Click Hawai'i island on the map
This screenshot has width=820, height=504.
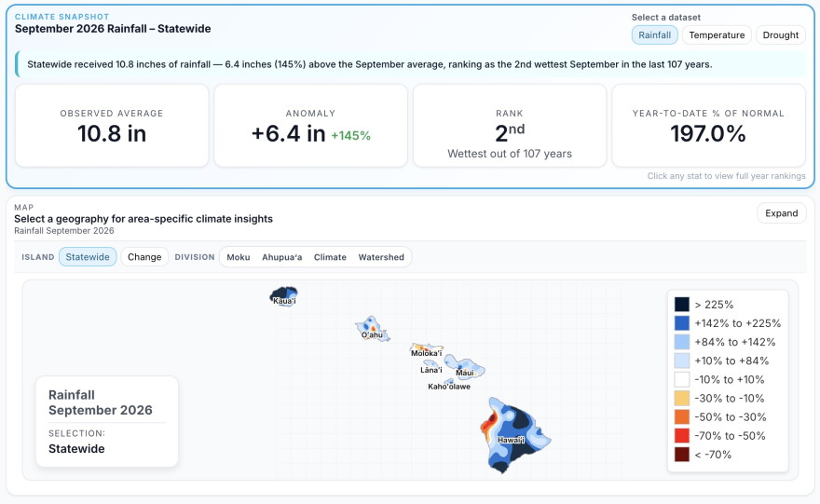514,435
